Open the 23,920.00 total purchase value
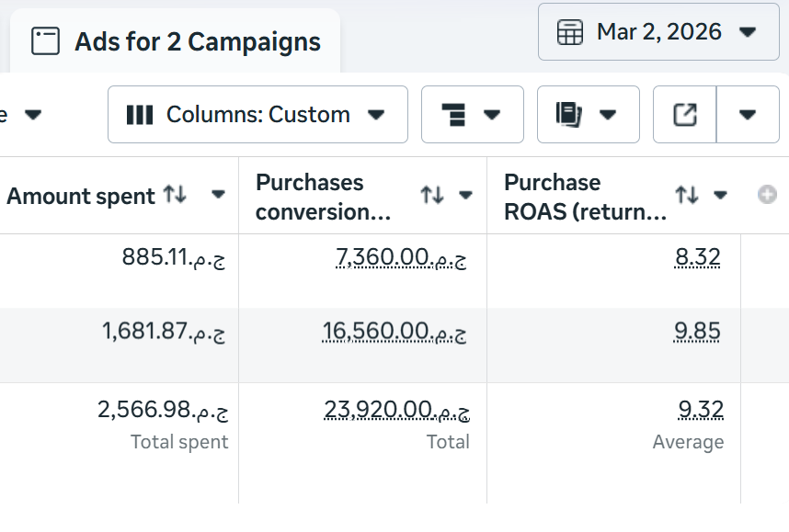 [397, 409]
